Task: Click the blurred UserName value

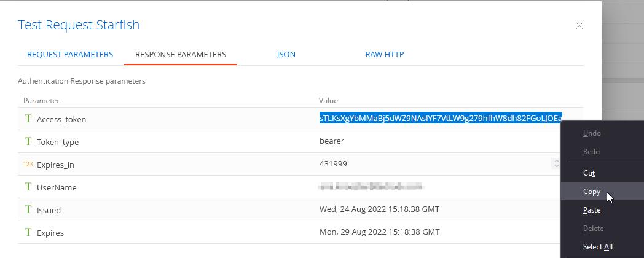Action: coord(371,187)
